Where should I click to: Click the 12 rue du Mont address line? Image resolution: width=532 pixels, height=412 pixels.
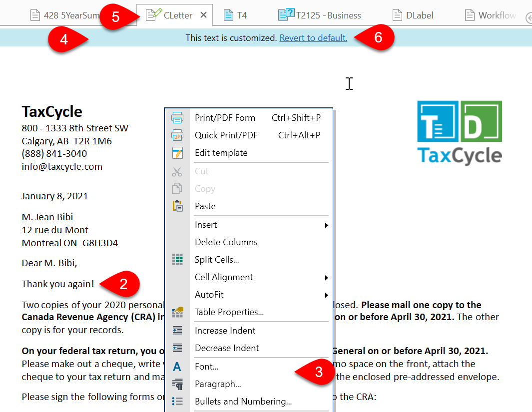55,230
